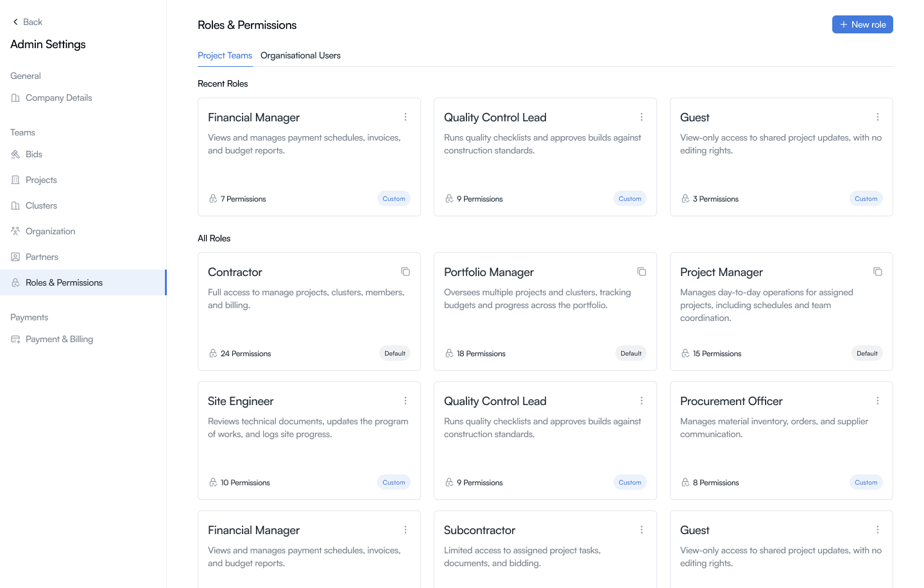Switch to the Organisational Users tab
This screenshot has width=924, height=588.
click(x=300, y=55)
